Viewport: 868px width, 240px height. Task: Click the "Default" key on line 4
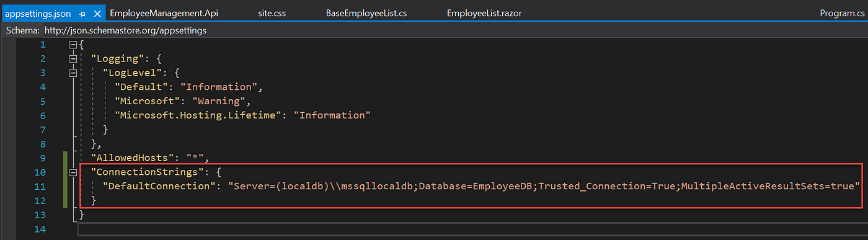pyautogui.click(x=141, y=87)
